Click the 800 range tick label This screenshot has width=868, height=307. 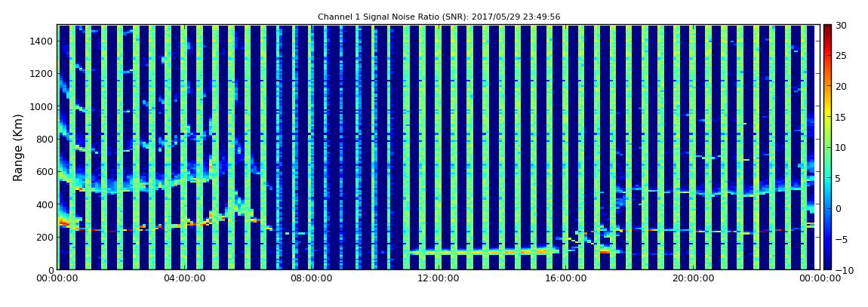(45, 139)
